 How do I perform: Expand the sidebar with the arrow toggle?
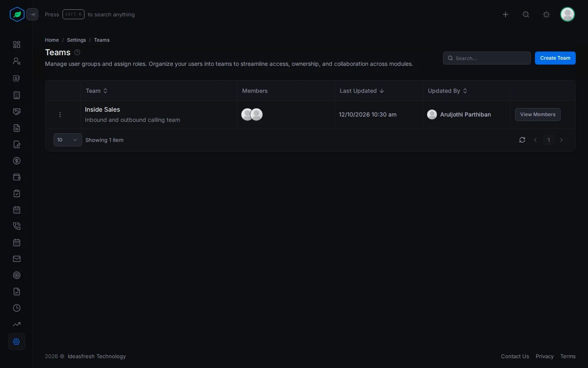click(x=32, y=14)
